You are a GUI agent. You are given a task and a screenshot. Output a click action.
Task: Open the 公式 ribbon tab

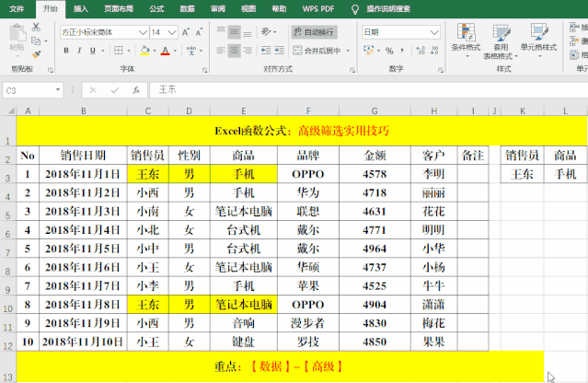click(156, 7)
